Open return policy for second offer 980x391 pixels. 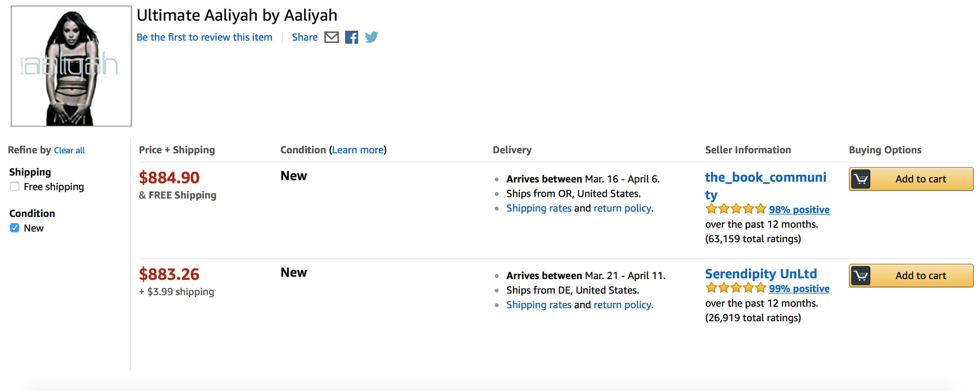(x=622, y=305)
